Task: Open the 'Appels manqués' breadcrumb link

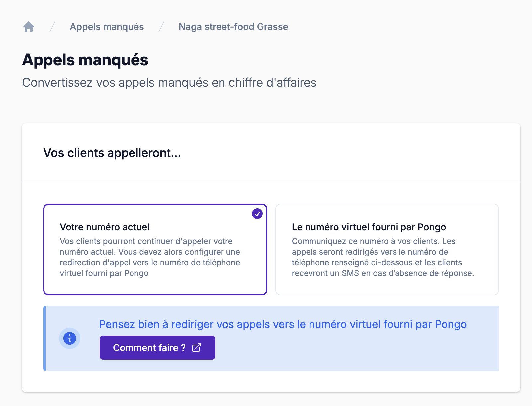Action: [x=107, y=27]
